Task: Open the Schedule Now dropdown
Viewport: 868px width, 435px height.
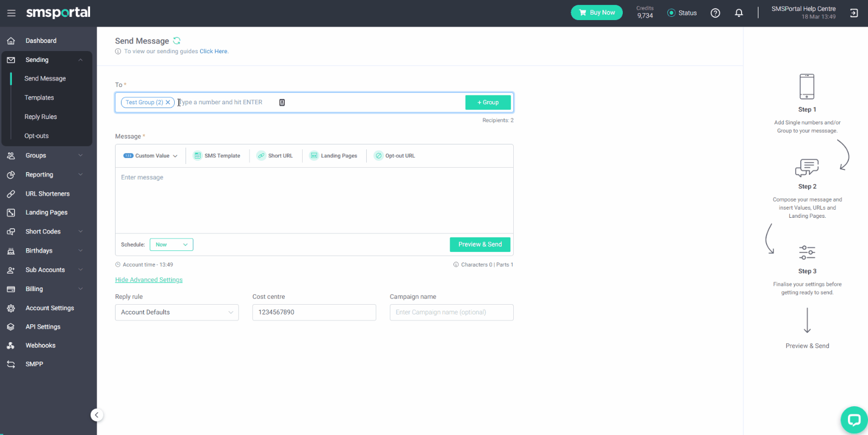Action: (171, 245)
